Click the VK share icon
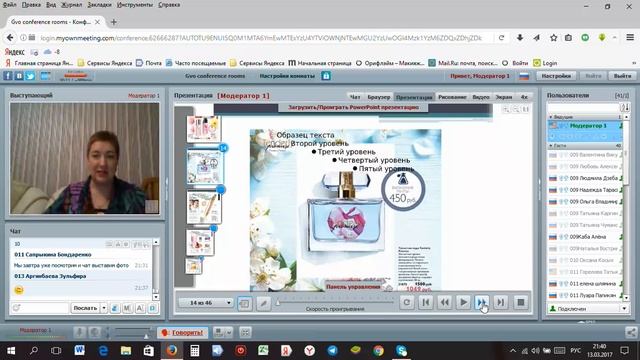 tap(19, 76)
